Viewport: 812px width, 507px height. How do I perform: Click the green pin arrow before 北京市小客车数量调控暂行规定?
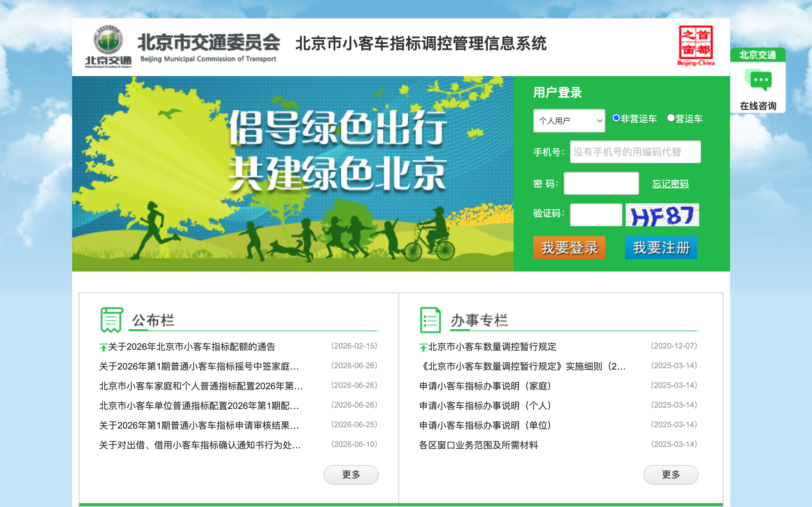(423, 347)
